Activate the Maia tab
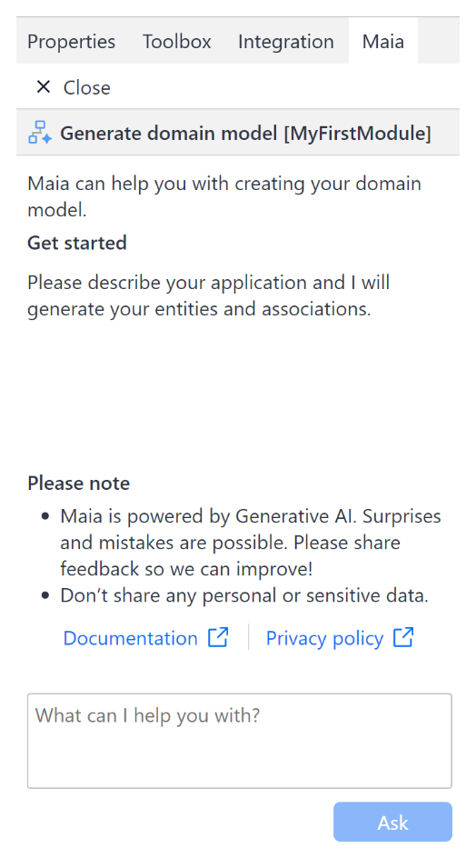The image size is (476, 868). click(x=383, y=42)
